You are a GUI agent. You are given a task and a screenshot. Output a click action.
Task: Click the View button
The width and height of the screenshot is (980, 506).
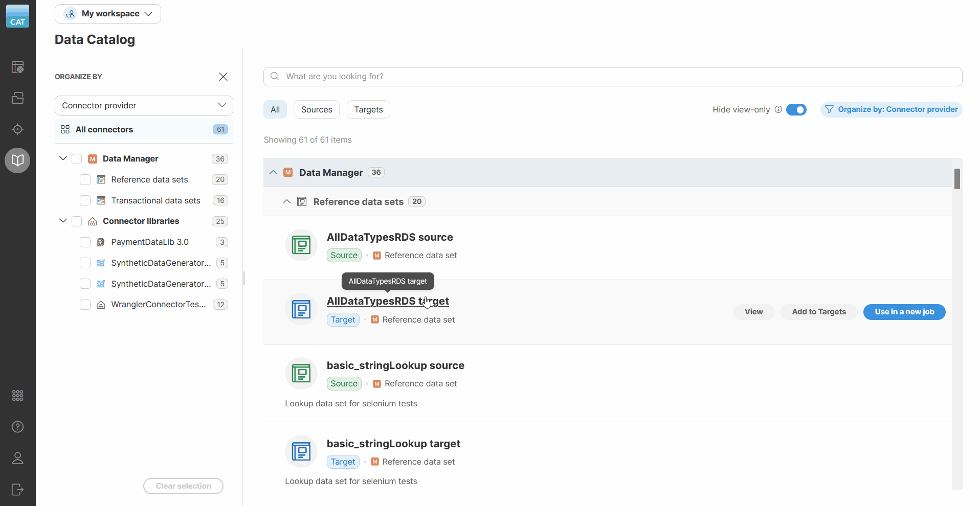click(x=753, y=312)
